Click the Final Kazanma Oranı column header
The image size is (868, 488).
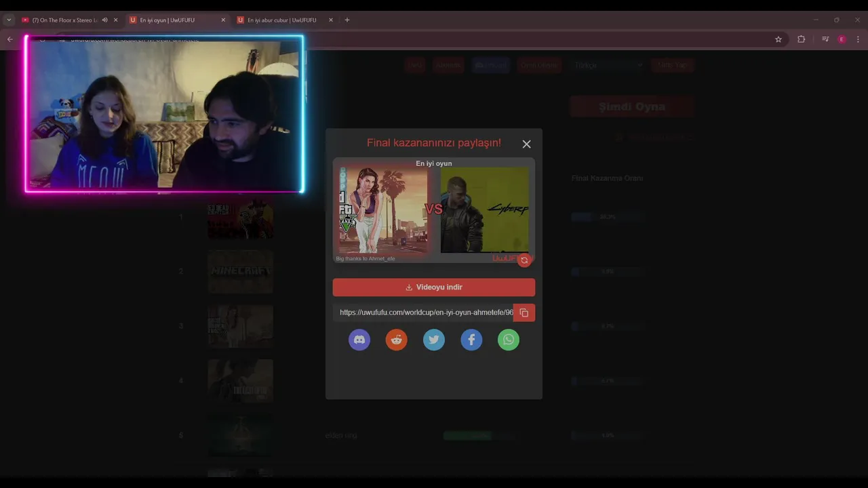click(608, 178)
